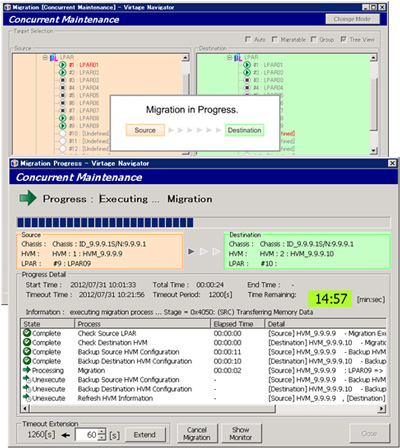Click the Process column header

[143, 324]
